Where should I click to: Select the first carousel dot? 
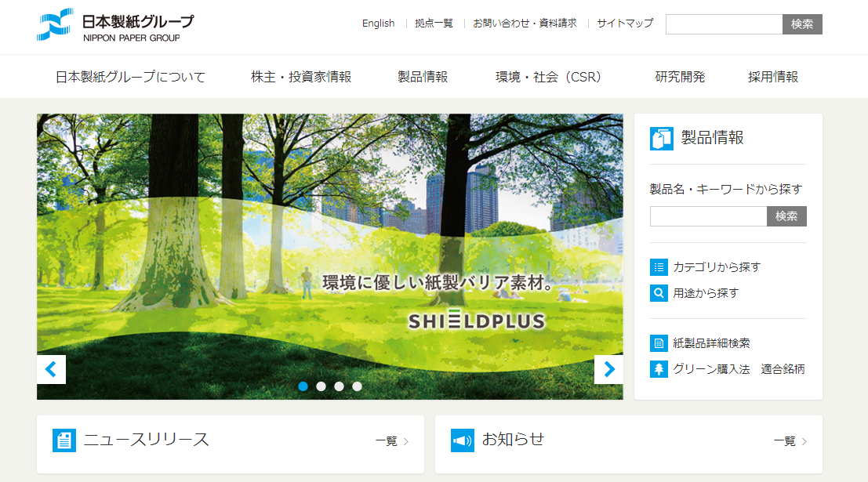click(x=303, y=386)
